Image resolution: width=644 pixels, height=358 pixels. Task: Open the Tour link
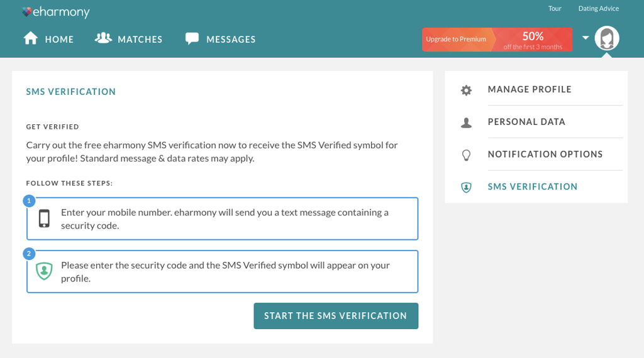pyautogui.click(x=555, y=9)
